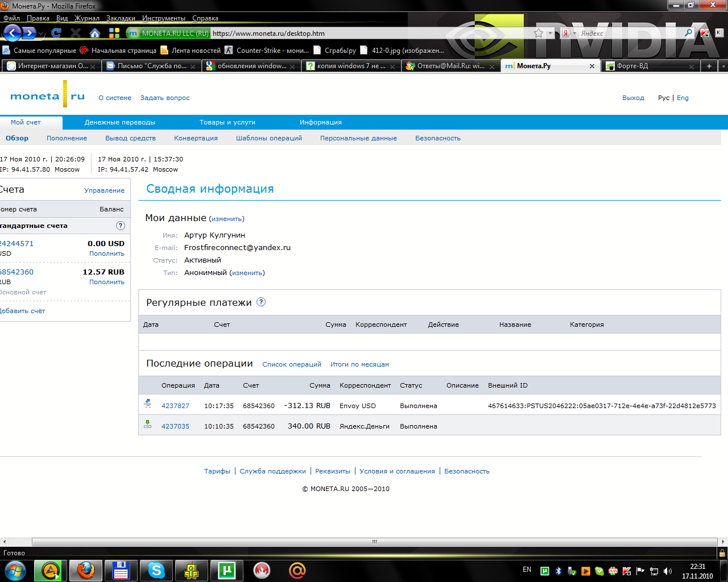
Task: Click the Bluetooth tray icon
Action: (559, 571)
